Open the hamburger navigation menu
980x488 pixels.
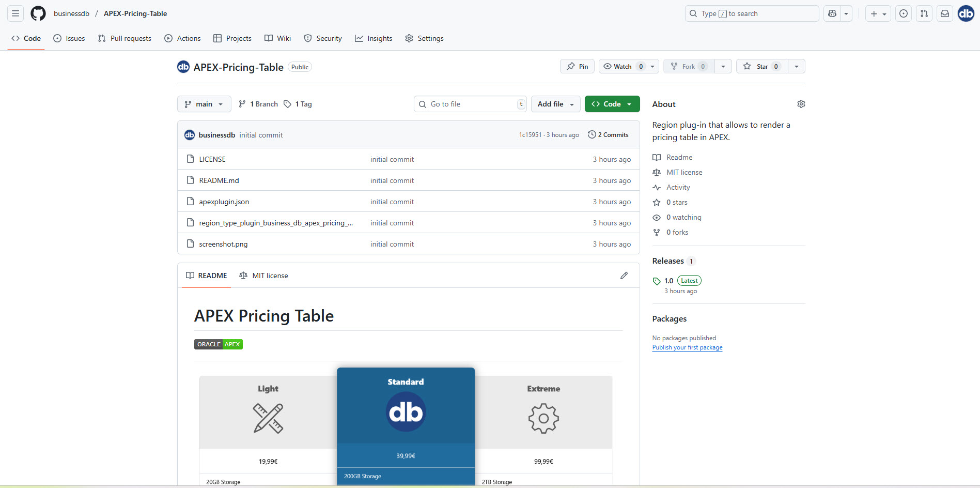tap(15, 13)
